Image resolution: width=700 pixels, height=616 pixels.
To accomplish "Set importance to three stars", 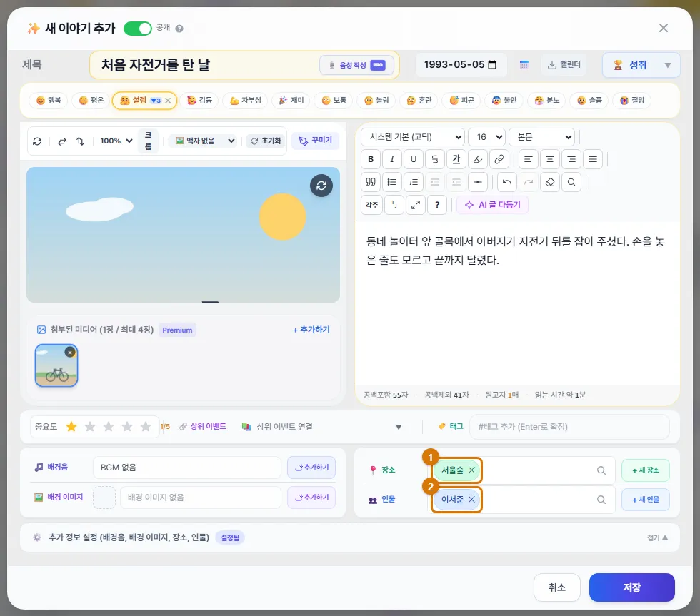I will pos(109,427).
